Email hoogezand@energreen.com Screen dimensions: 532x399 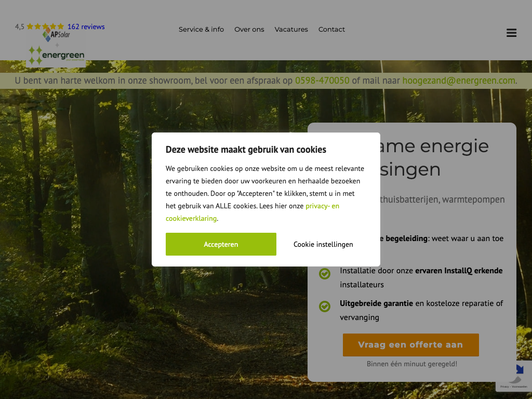coord(459,81)
